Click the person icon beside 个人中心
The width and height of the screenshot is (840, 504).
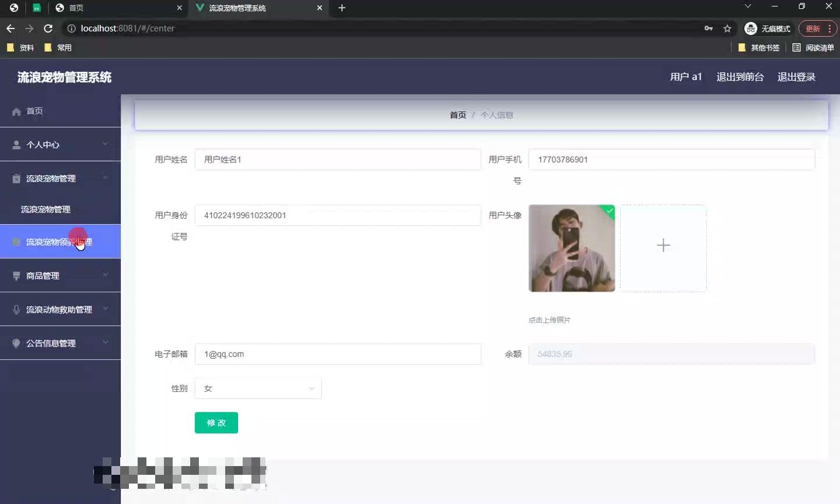point(16,145)
